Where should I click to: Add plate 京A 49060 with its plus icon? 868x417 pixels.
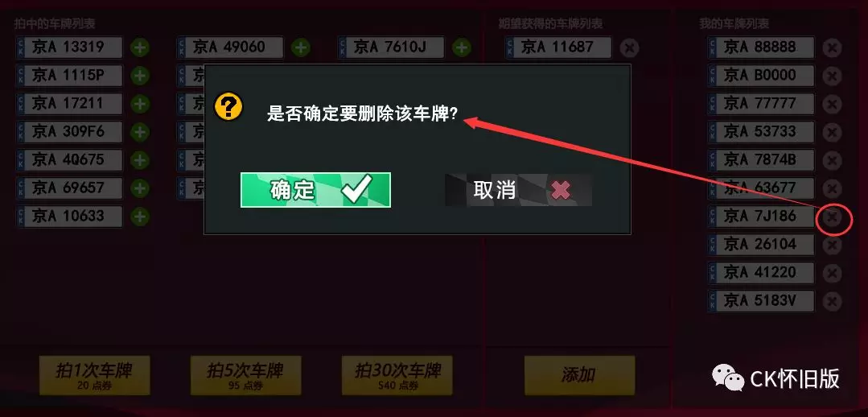301,47
